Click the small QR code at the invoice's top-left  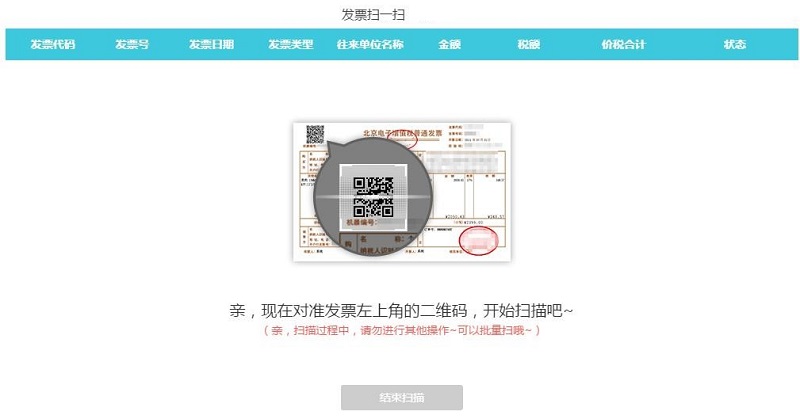315,134
